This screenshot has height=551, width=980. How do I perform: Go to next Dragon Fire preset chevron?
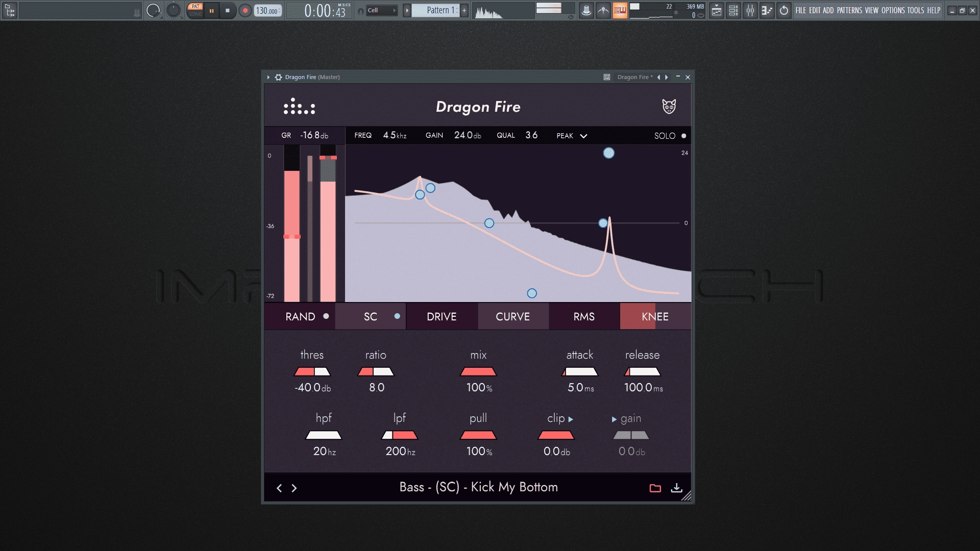pos(294,488)
